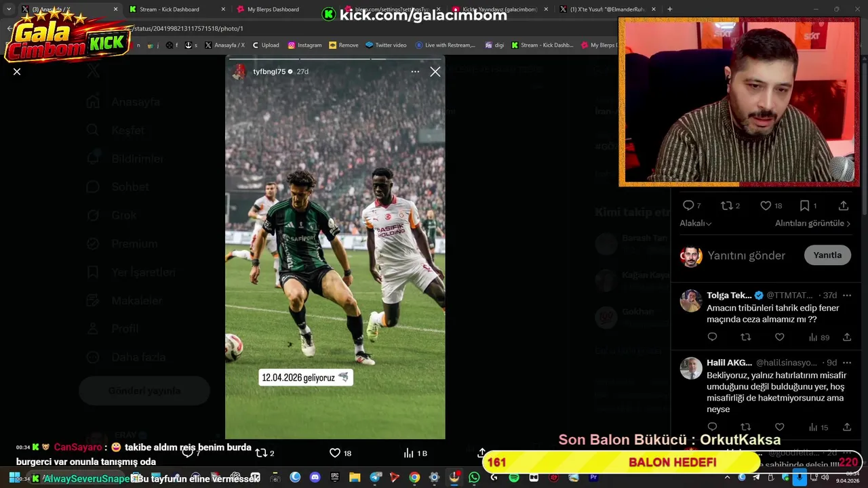Focus the Yanıtını gönder reply field
The height and width of the screenshot is (488, 868).
click(x=746, y=256)
